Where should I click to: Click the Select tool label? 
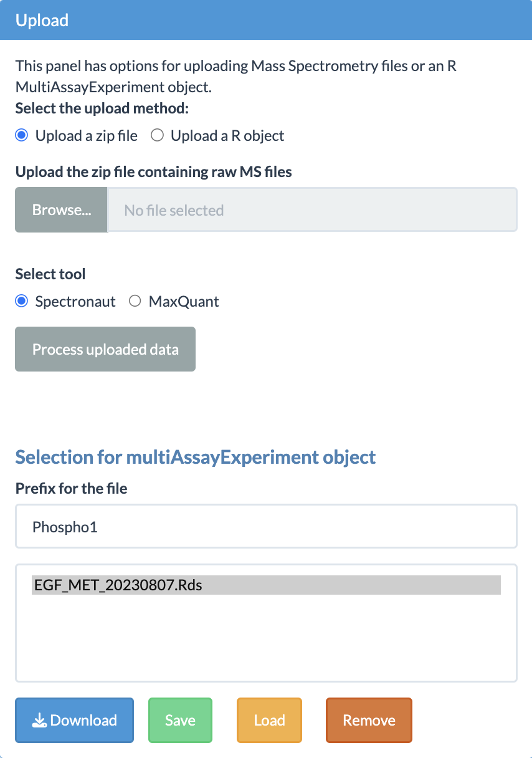click(50, 274)
